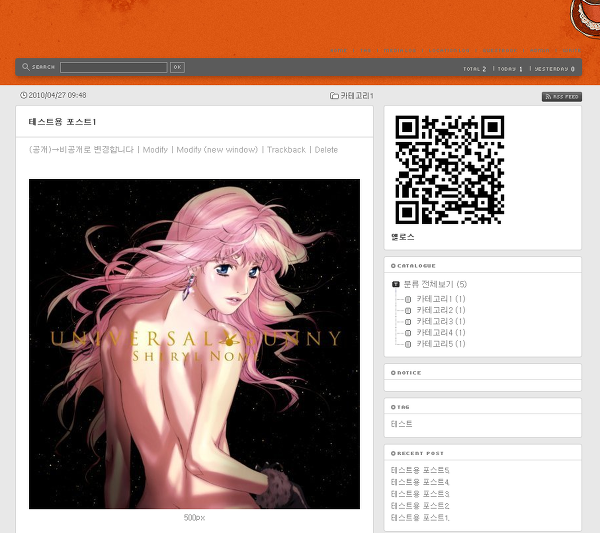600x533 pixels.
Task: Open recent post 테스트용 포스트4
Action: pyautogui.click(x=420, y=482)
